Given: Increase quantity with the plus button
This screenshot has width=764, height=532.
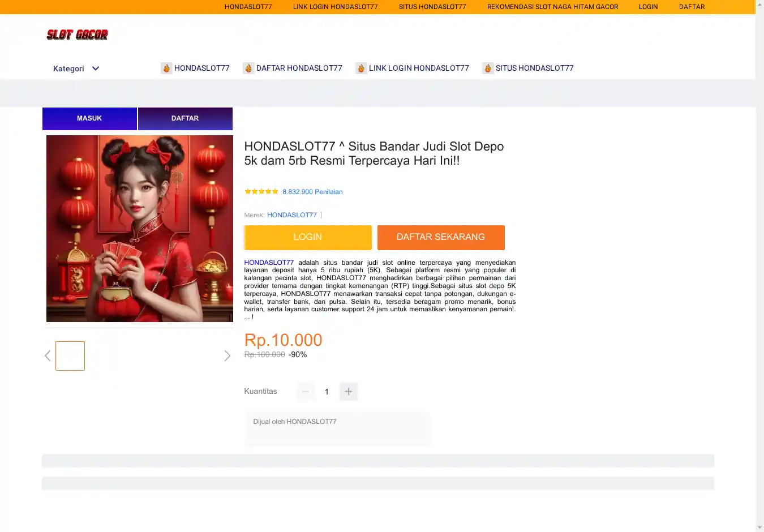Looking at the screenshot, I should coord(349,392).
